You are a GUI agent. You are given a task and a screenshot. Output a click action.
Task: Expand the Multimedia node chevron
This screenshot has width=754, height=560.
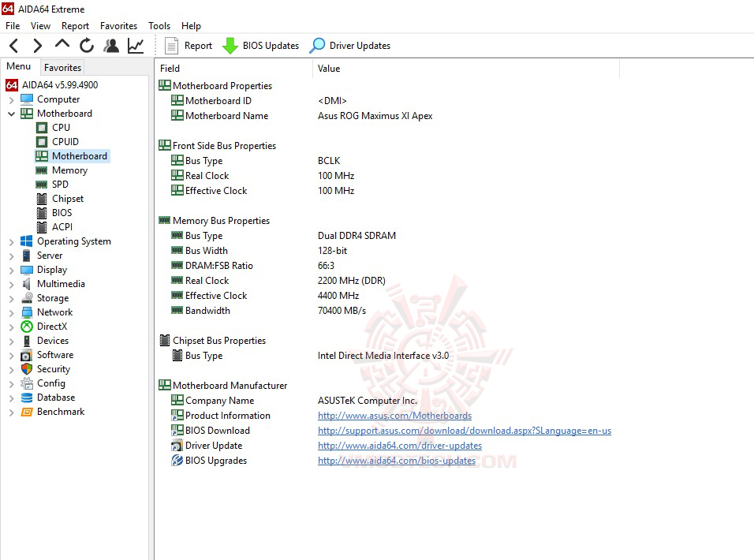coord(12,285)
